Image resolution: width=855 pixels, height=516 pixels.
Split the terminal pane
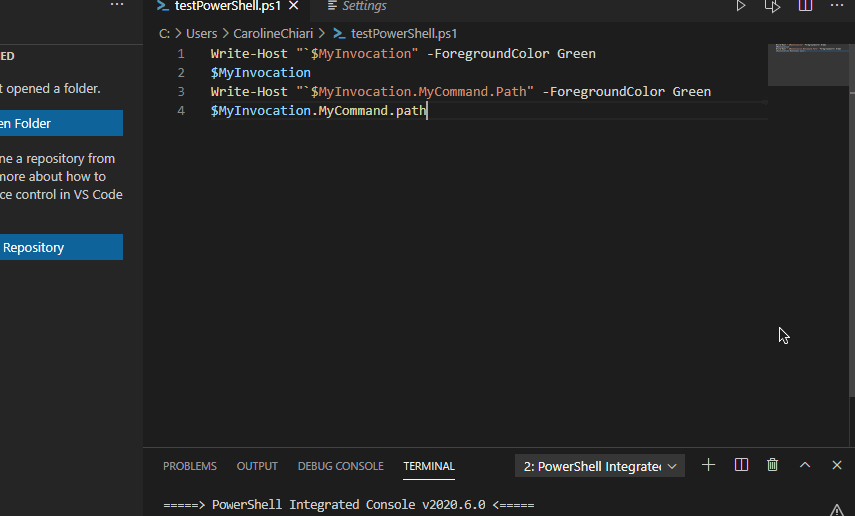(x=741, y=465)
